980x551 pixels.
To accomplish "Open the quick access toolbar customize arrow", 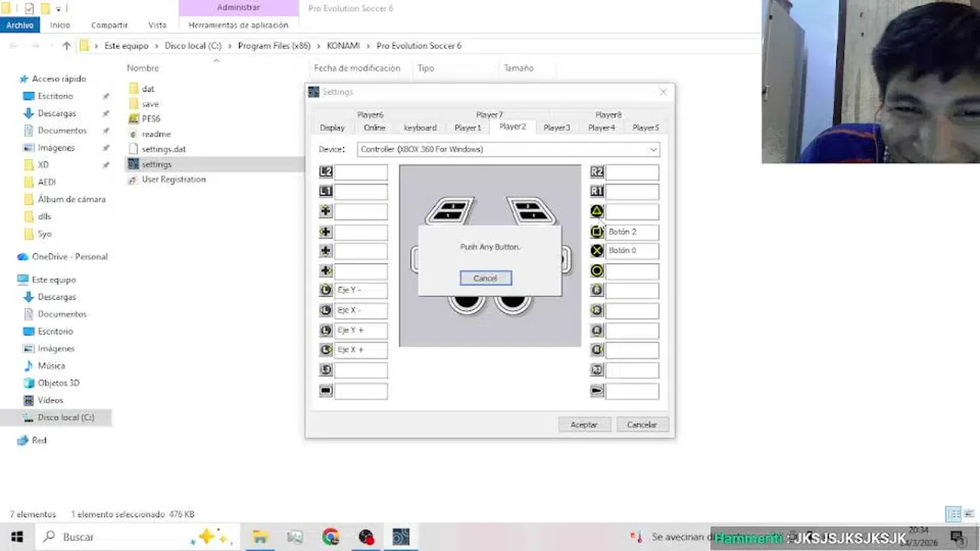I will [x=58, y=8].
